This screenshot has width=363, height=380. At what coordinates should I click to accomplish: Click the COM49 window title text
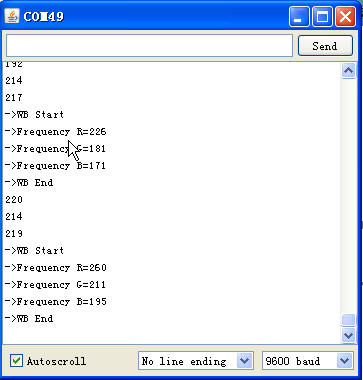click(x=43, y=16)
